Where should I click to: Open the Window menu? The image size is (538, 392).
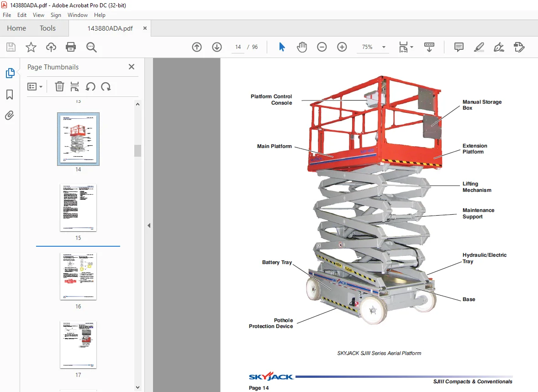tap(78, 15)
